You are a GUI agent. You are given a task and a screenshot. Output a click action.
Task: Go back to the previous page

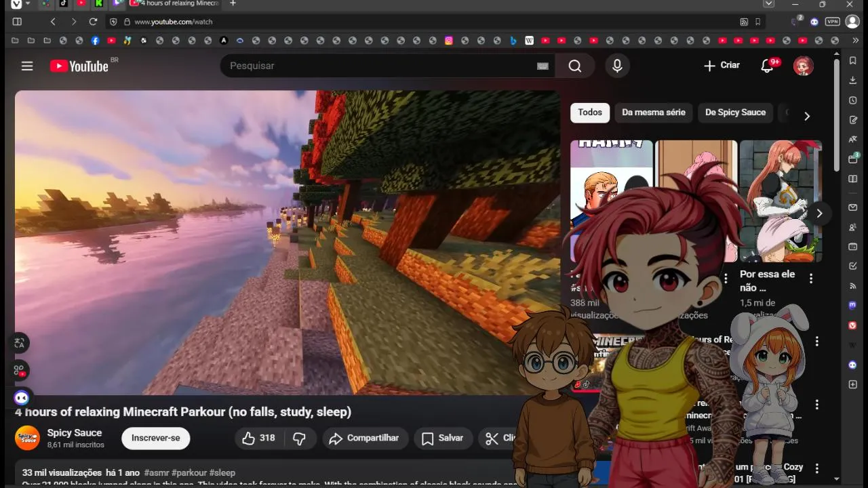pos(53,22)
